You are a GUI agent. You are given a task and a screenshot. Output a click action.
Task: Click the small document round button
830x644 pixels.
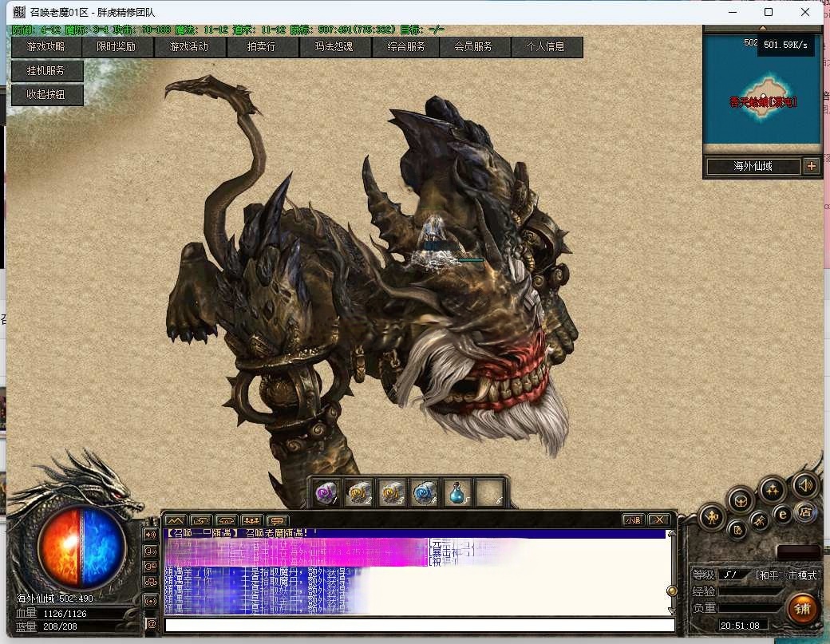click(x=737, y=529)
